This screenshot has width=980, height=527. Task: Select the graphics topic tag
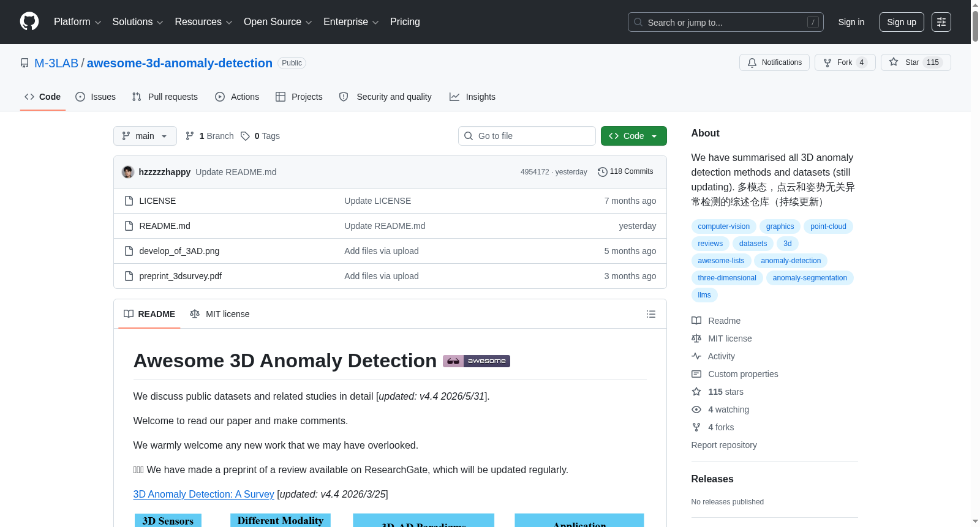click(x=780, y=226)
